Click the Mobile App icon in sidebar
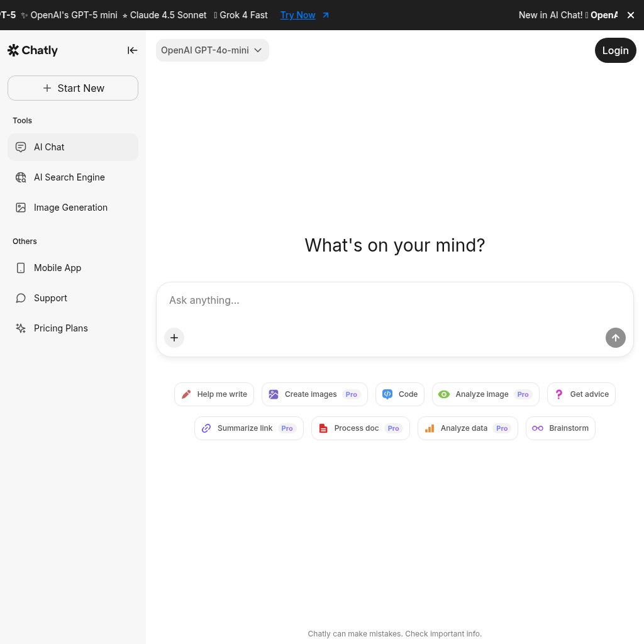The width and height of the screenshot is (644, 644). 21,268
